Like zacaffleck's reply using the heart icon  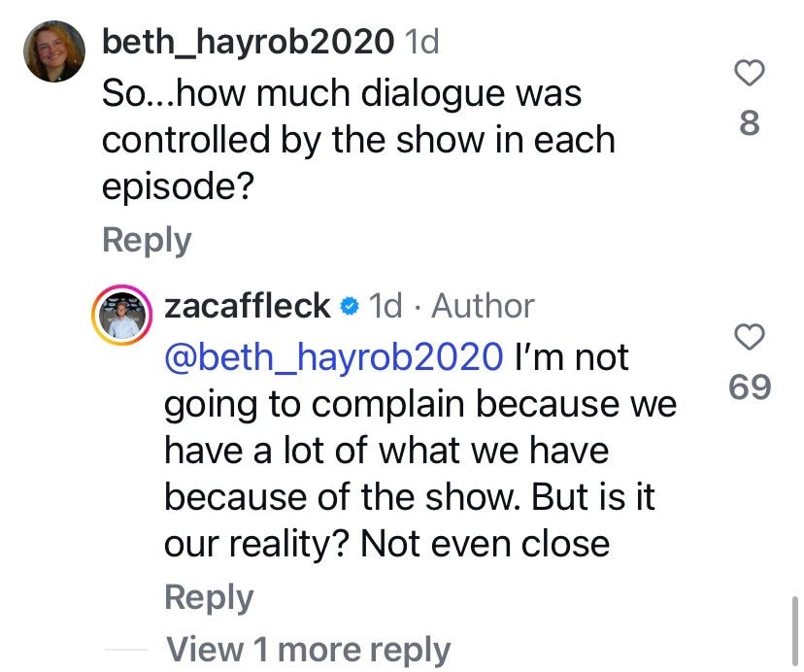pyautogui.click(x=749, y=336)
